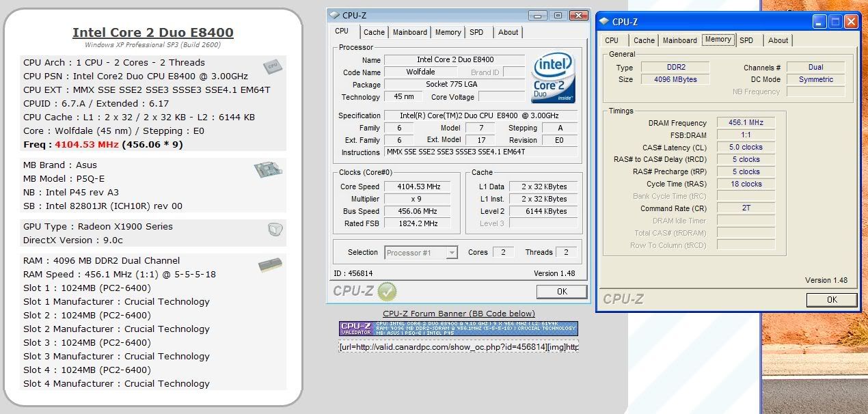Image resolution: width=868 pixels, height=414 pixels.
Task: Click the Code Name Wolfdale field
Action: [x=420, y=72]
